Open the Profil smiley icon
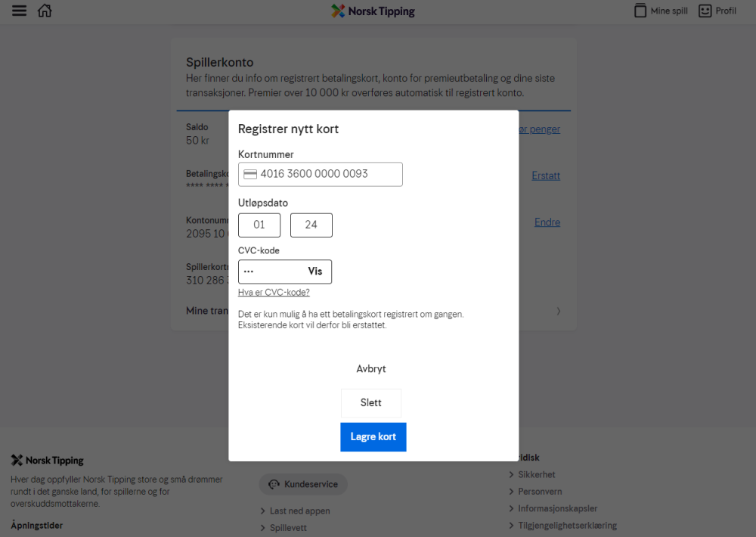The image size is (756, 537). [x=705, y=11]
